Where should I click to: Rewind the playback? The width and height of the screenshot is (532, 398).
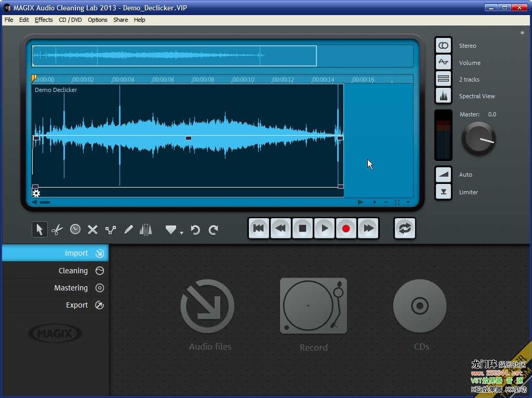click(x=281, y=228)
